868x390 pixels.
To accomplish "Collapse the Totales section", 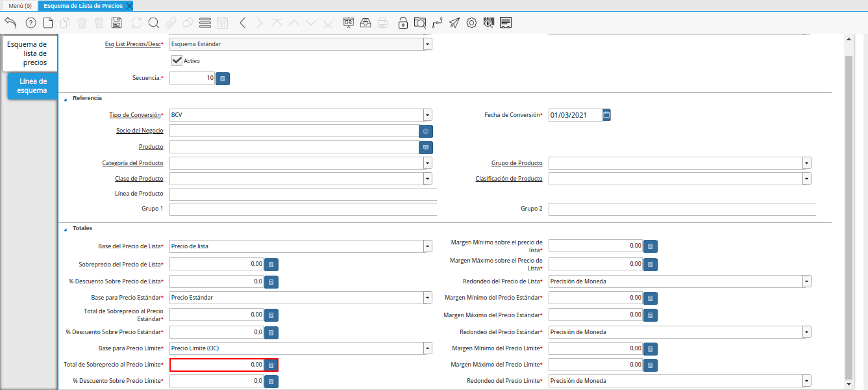I will point(65,229).
